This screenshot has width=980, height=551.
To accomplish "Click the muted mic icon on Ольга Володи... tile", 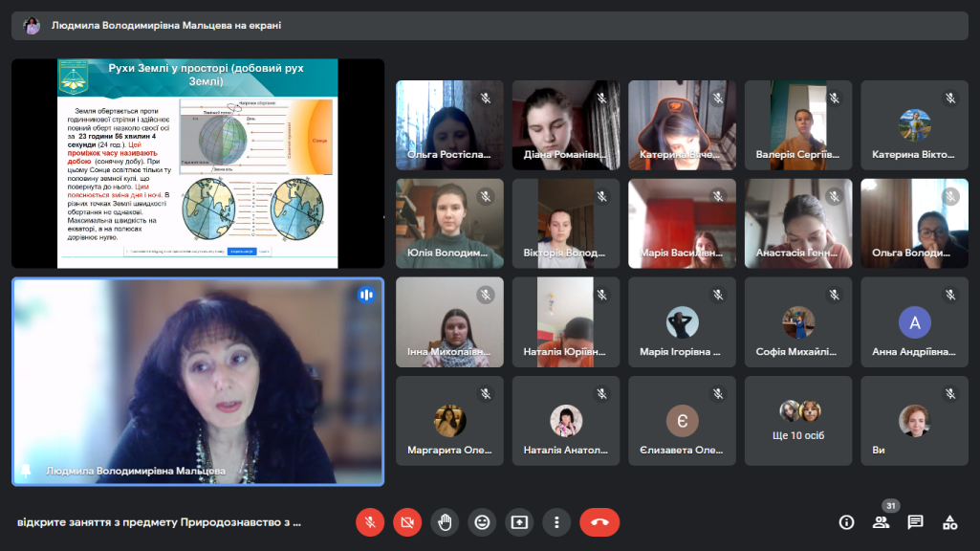I will coord(950,196).
